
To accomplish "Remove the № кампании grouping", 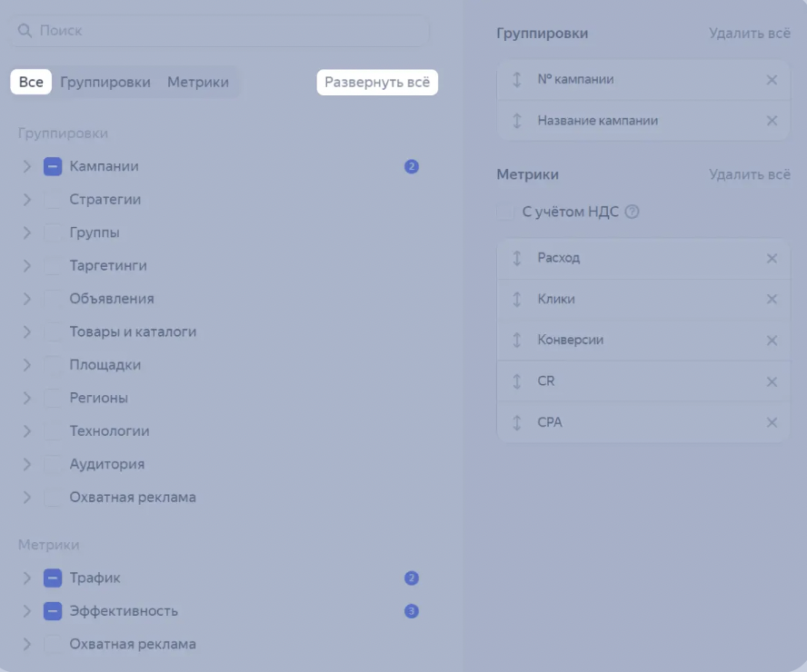I will coord(772,80).
